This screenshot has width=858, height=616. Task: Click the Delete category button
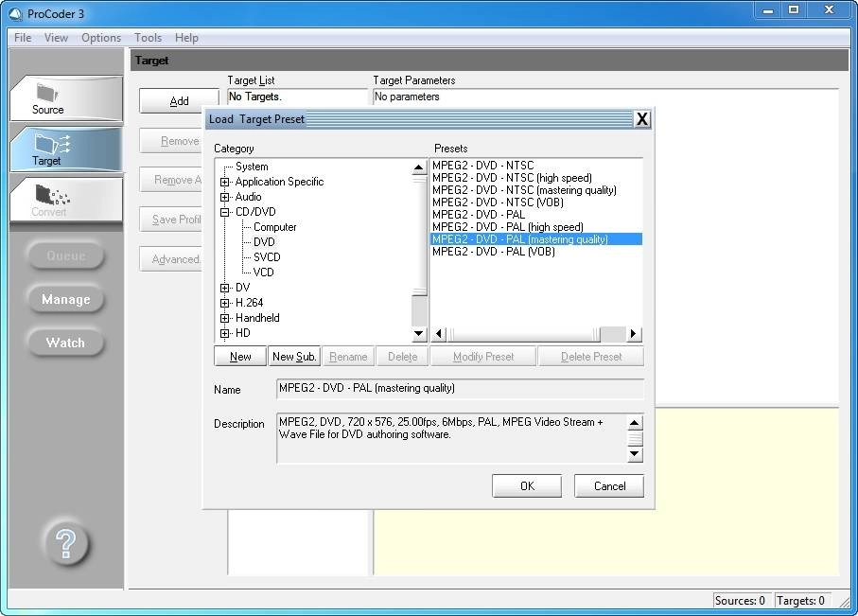402,357
